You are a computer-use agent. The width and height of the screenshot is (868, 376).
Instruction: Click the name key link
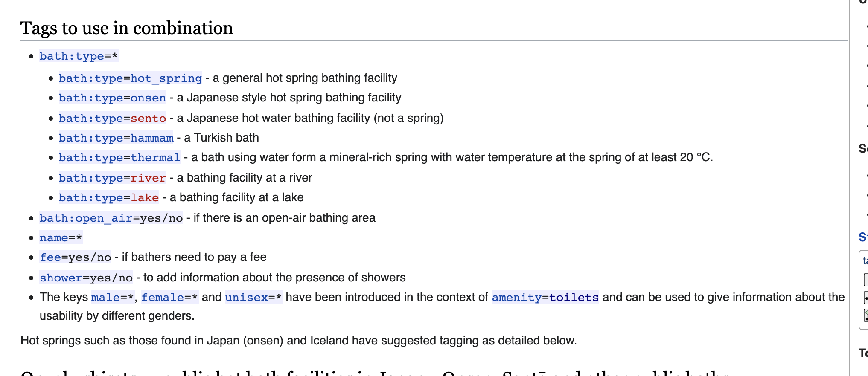click(53, 238)
